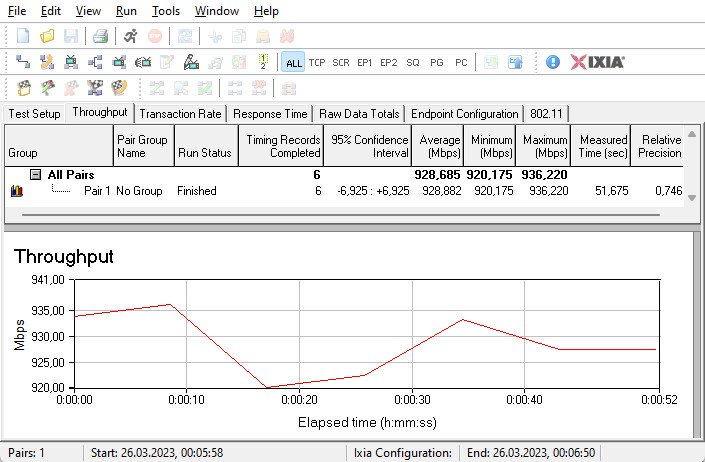Image resolution: width=705 pixels, height=462 pixels.
Task: Click the Timing Records Completed column header
Action: (x=281, y=146)
